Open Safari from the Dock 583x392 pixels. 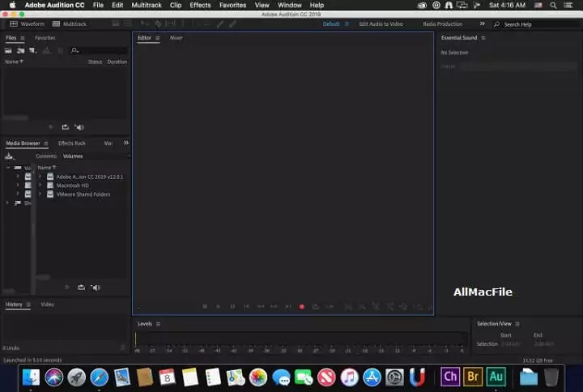click(99, 377)
